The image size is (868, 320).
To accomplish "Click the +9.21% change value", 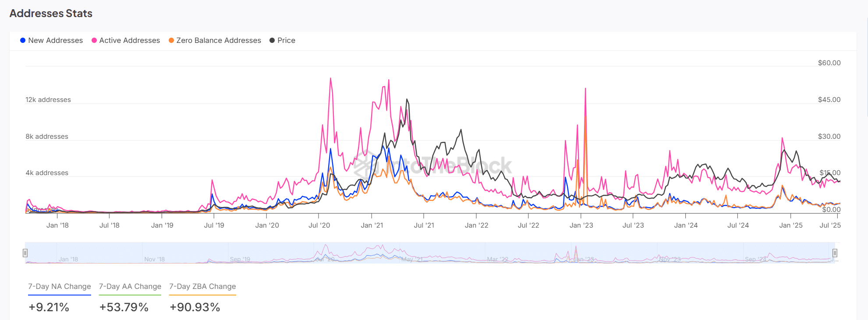I will point(49,307).
